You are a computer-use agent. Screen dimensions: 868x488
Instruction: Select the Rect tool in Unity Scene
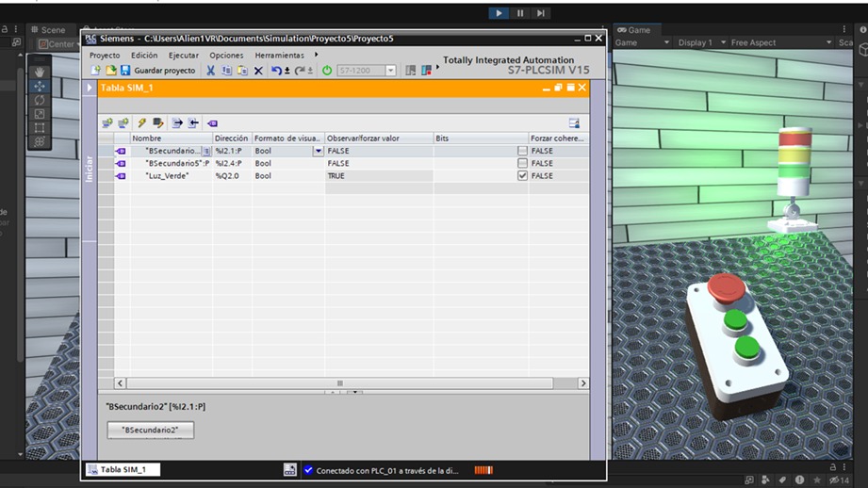tap(40, 128)
